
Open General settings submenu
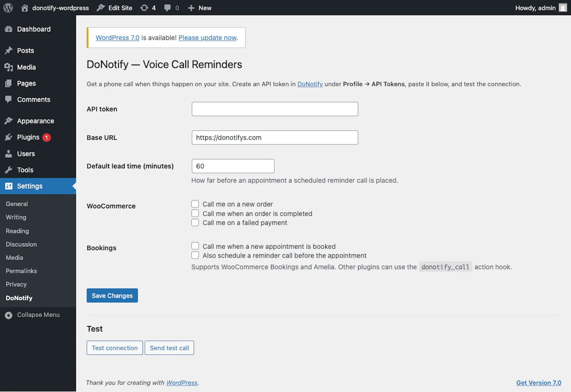(x=17, y=204)
